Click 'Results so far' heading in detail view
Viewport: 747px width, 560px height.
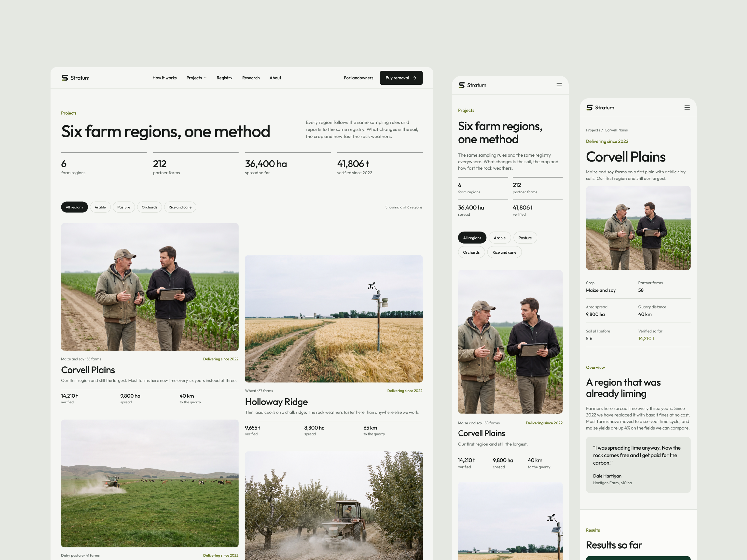click(x=614, y=545)
